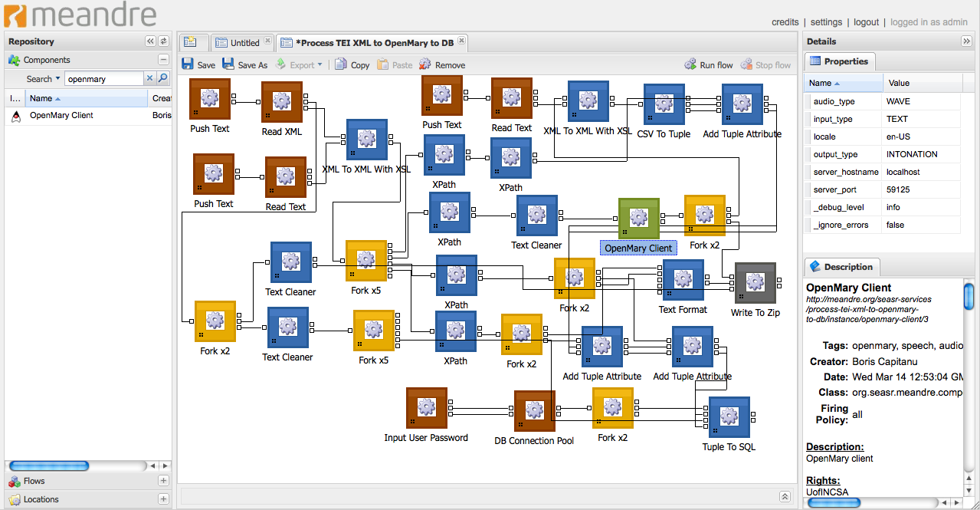Click the Description vertical scrollbar thumb
Screen dimensions: 980x510
[969, 296]
